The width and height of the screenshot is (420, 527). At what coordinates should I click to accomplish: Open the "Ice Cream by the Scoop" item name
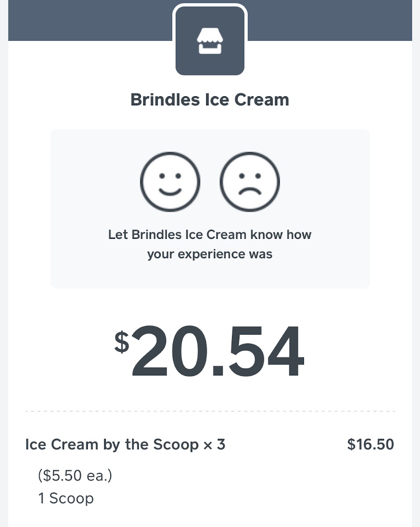(112, 444)
